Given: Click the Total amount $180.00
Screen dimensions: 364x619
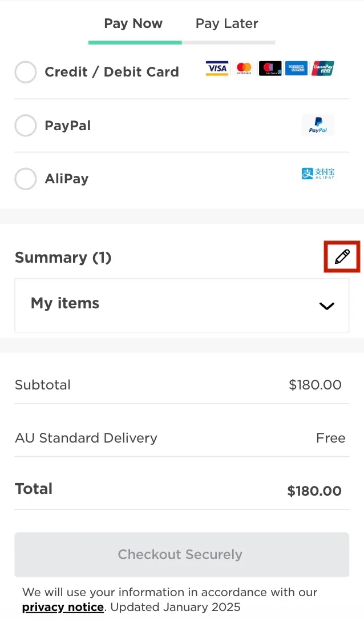Looking at the screenshot, I should (314, 491).
